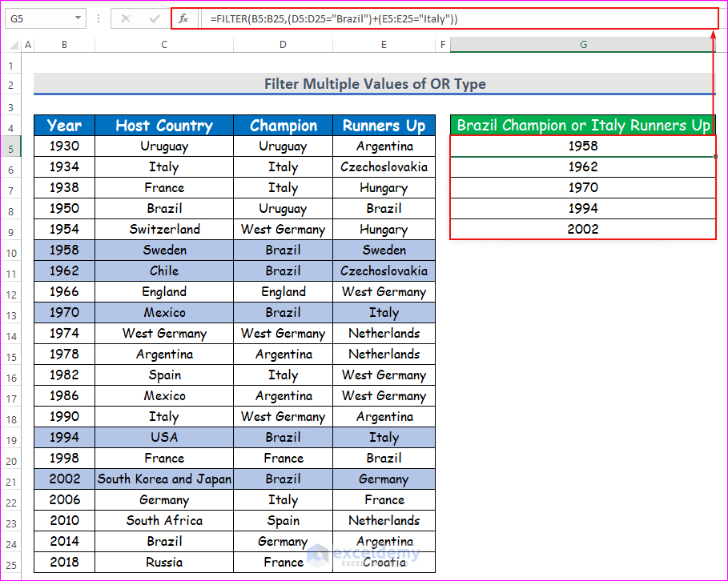This screenshot has width=728, height=581.
Task: Select column G header
Action: (x=583, y=45)
